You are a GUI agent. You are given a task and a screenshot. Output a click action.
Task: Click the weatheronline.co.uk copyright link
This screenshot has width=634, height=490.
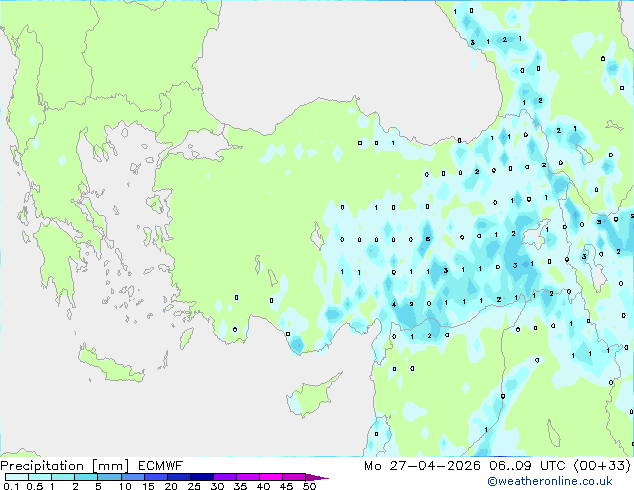click(x=550, y=481)
